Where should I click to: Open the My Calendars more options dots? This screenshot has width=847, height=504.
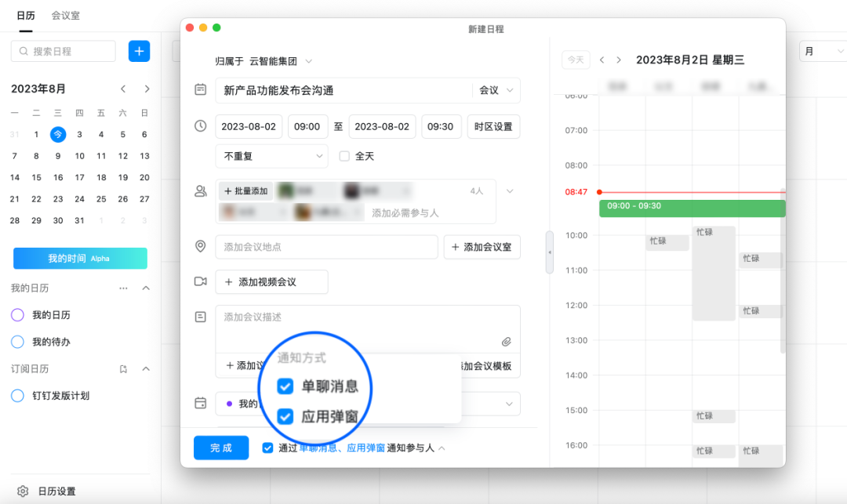coord(123,288)
